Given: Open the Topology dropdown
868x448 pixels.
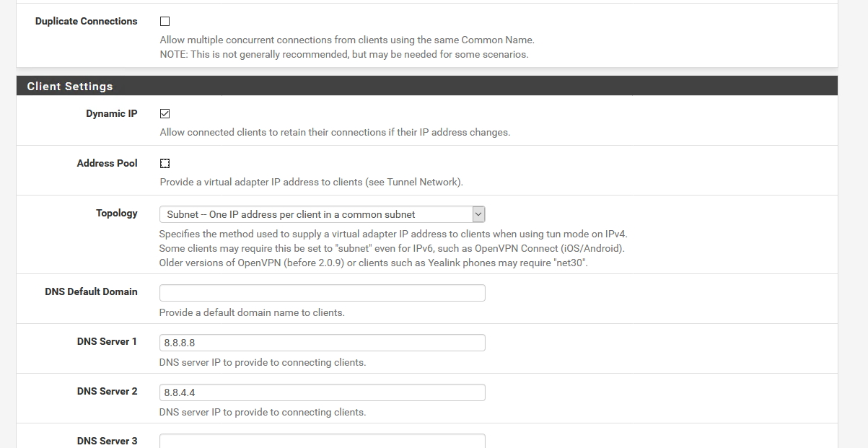Looking at the screenshot, I should (x=322, y=214).
